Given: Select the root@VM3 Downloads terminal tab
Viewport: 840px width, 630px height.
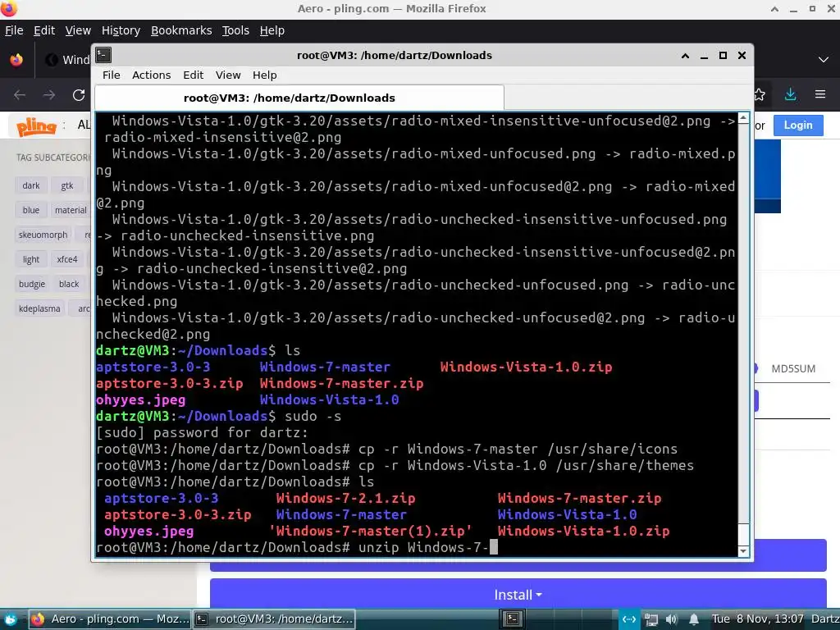Looking at the screenshot, I should click(299, 98).
